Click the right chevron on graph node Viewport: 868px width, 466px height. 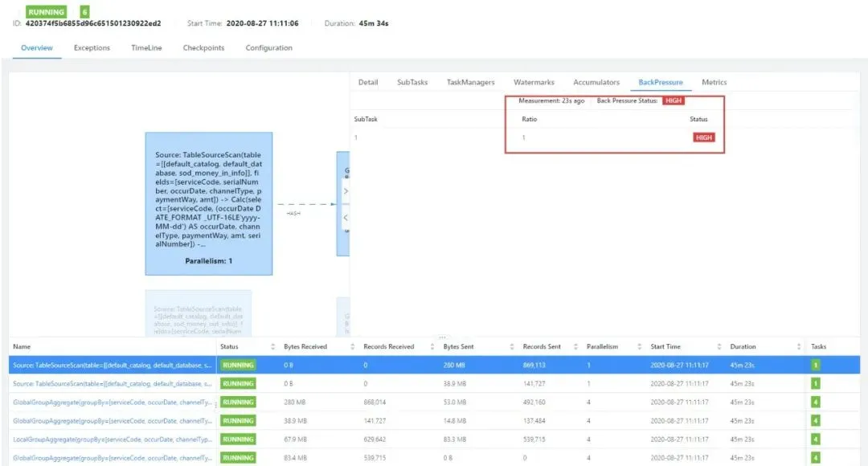coord(346,191)
